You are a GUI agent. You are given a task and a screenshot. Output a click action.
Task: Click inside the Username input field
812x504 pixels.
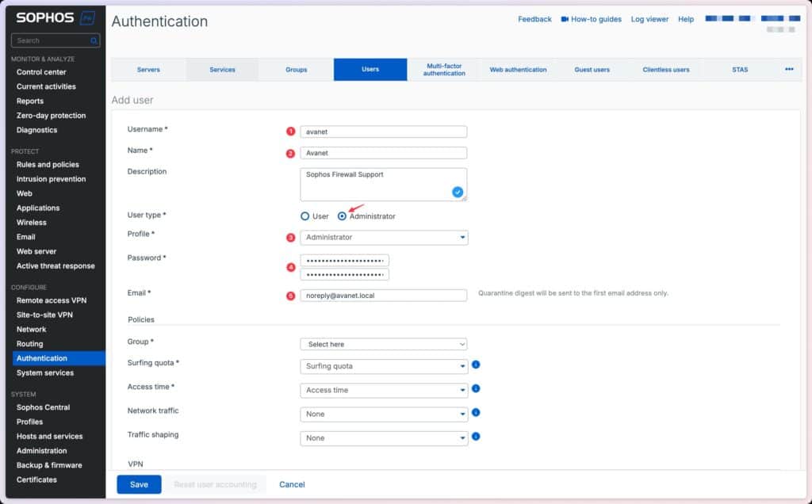coord(383,132)
